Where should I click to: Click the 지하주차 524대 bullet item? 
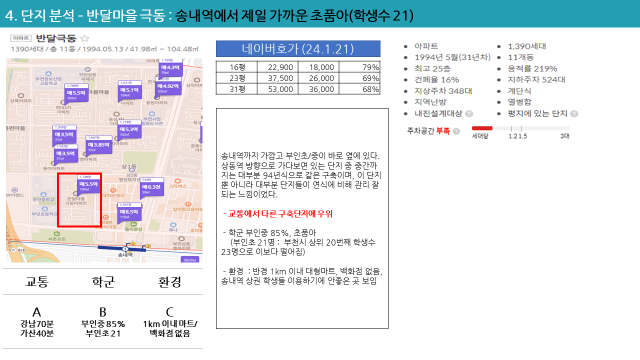[536, 80]
